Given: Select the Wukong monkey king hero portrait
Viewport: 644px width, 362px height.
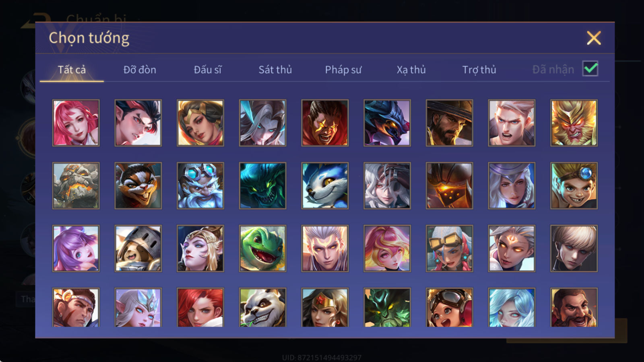Looking at the screenshot, I should pyautogui.click(x=574, y=123).
